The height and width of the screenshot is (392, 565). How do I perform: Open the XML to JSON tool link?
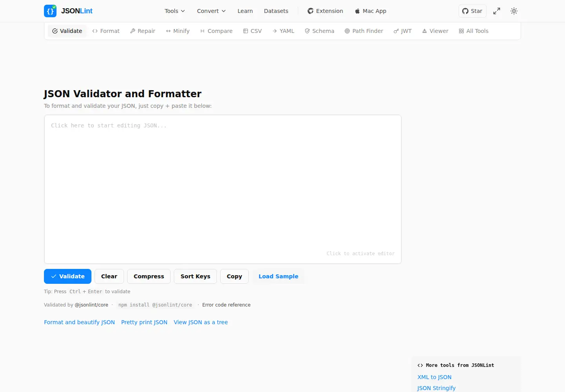point(434,377)
